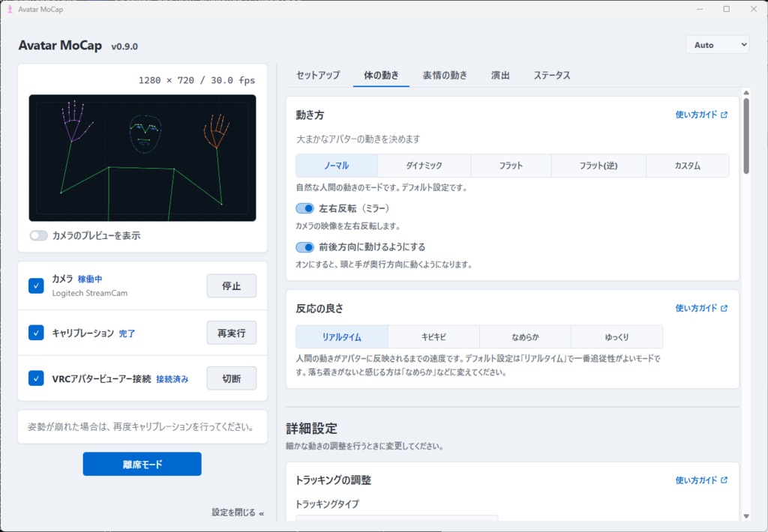The image size is (768, 532).
Task: Click the 離席モード button
Action: point(142,464)
